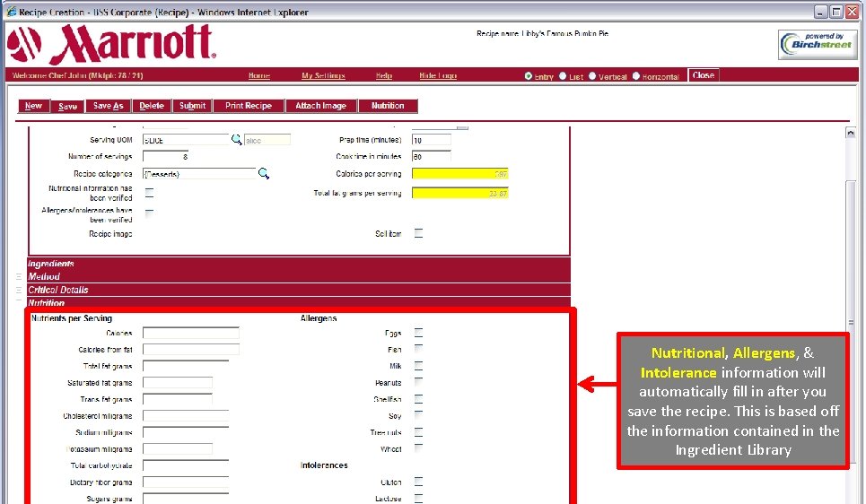Open Serving UOM lookup magnifier
The image size is (866, 504).
coord(236,140)
